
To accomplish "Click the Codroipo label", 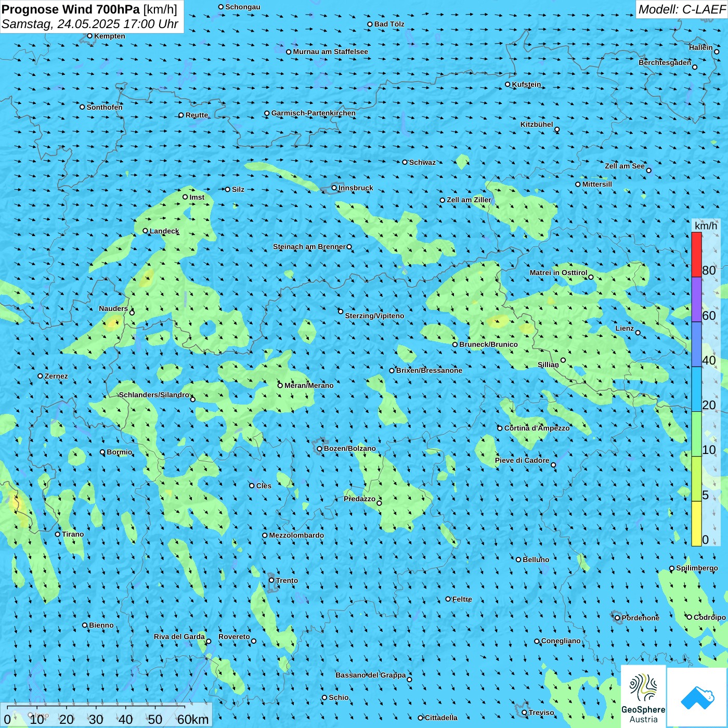I will (x=710, y=617).
